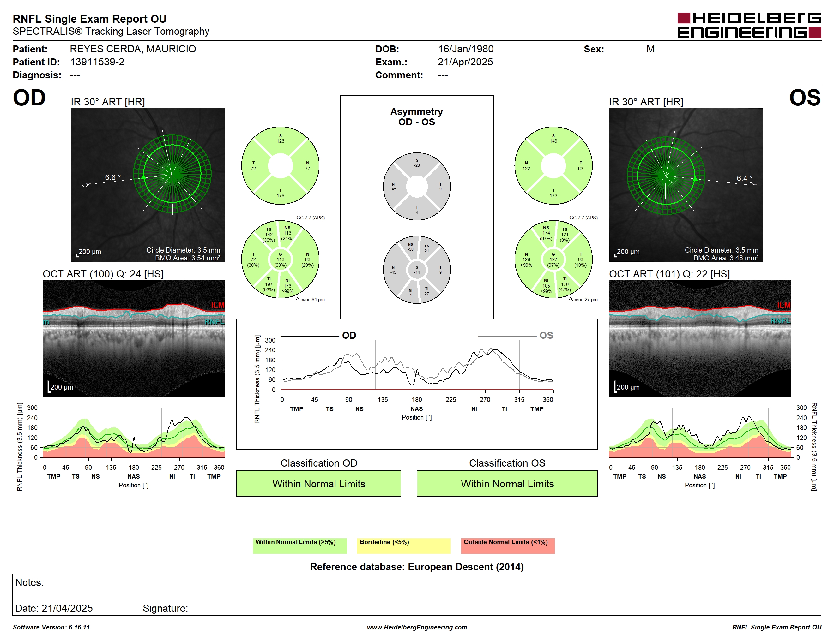Screen dimensions: 834x644
Task: Open www.HeidelbergEngineering.com link in footer
Action: [x=417, y=627]
